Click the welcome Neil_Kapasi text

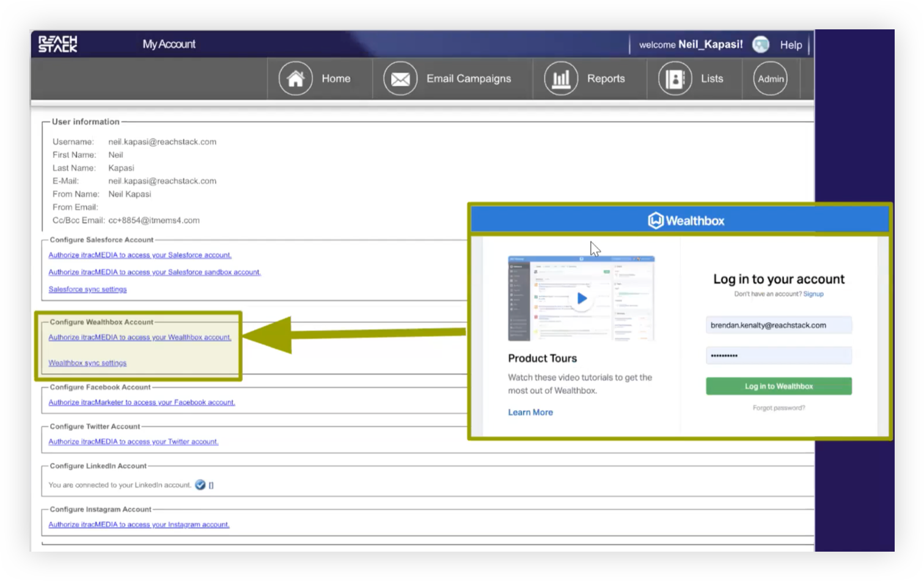point(691,45)
